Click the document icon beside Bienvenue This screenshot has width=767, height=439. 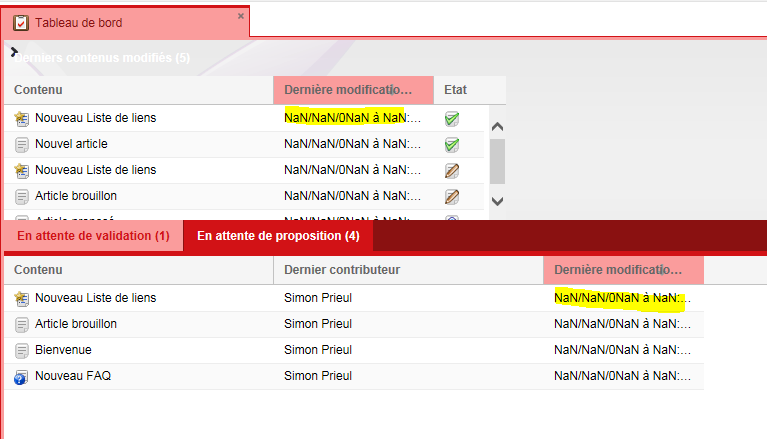(22, 350)
